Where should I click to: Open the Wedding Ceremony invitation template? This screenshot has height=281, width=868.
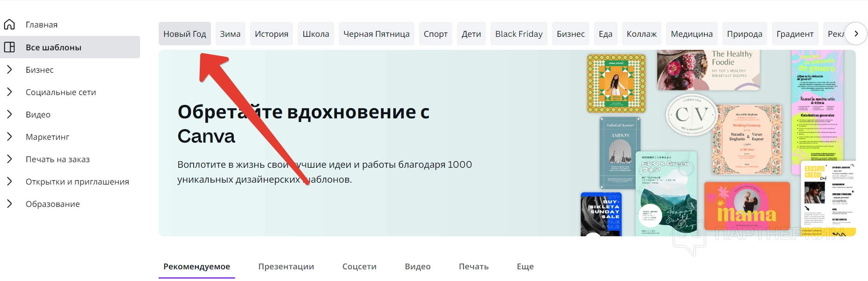[747, 139]
